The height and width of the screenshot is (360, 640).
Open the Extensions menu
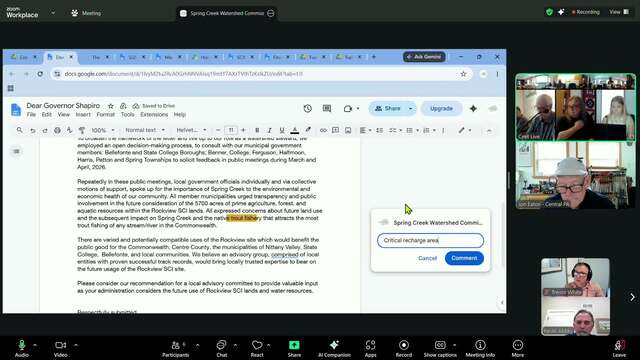tap(154, 115)
